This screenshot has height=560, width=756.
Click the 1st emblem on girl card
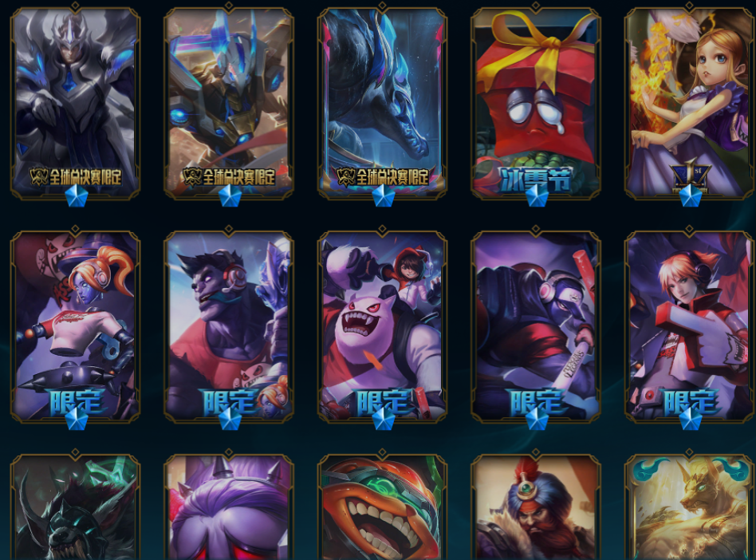point(691,174)
